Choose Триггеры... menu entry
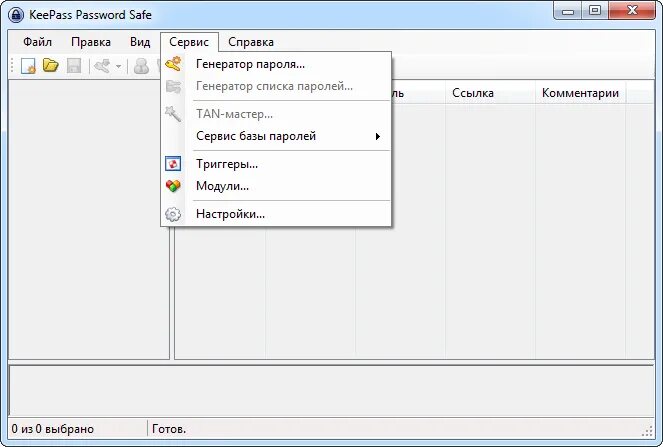 (276, 164)
